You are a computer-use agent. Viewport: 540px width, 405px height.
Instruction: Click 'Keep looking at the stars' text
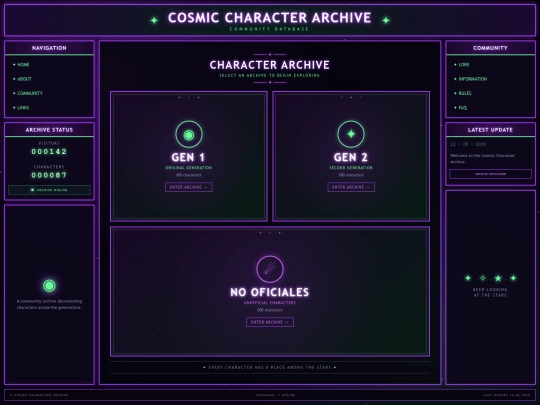pos(490,292)
